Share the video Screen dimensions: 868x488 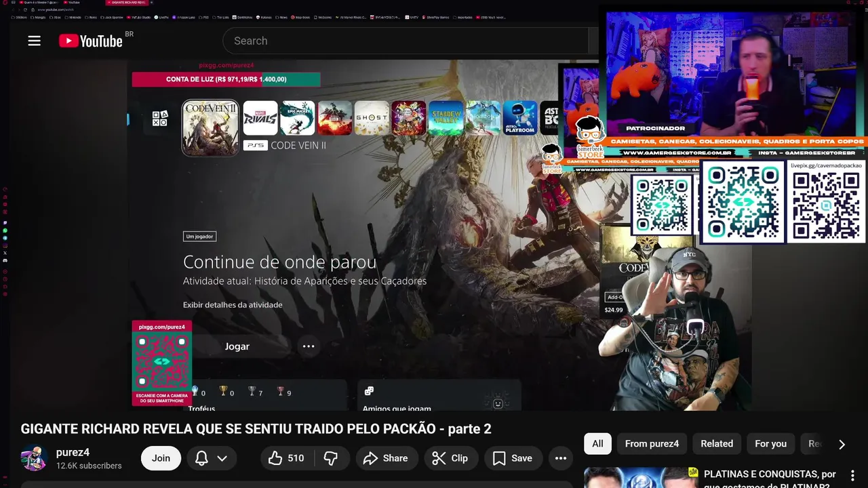click(385, 458)
